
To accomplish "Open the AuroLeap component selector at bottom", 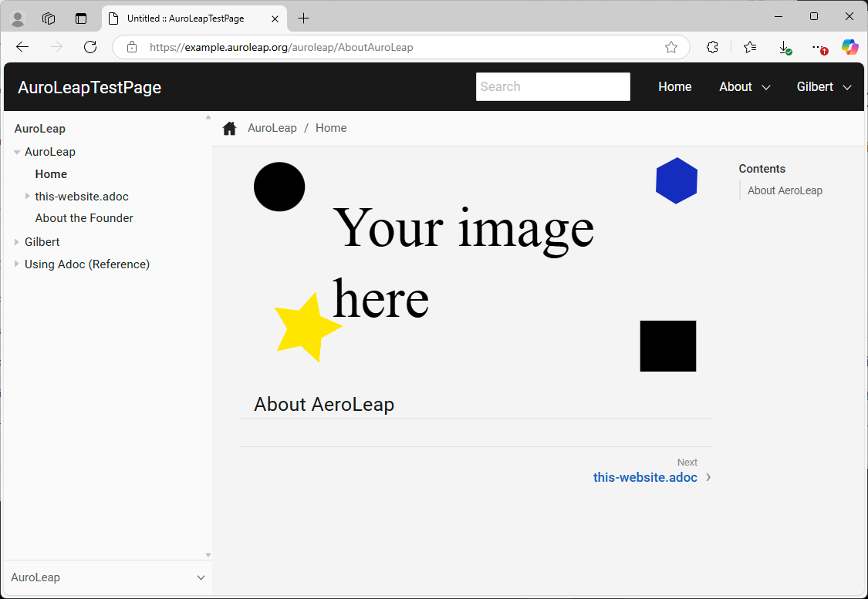I will [108, 577].
